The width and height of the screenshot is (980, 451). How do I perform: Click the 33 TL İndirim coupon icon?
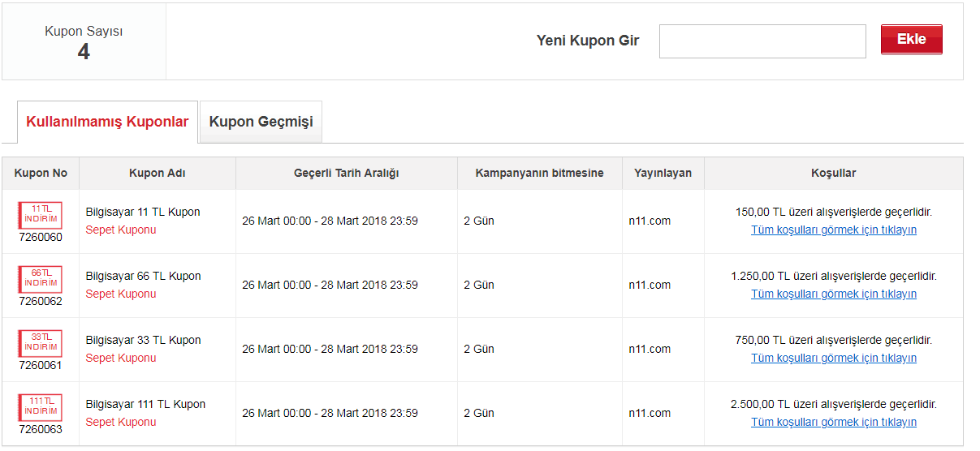coord(41,343)
